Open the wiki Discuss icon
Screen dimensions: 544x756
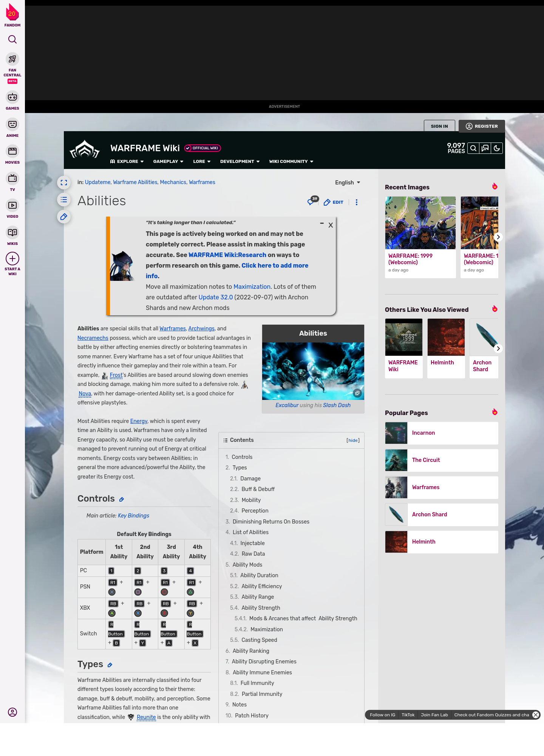[485, 148]
